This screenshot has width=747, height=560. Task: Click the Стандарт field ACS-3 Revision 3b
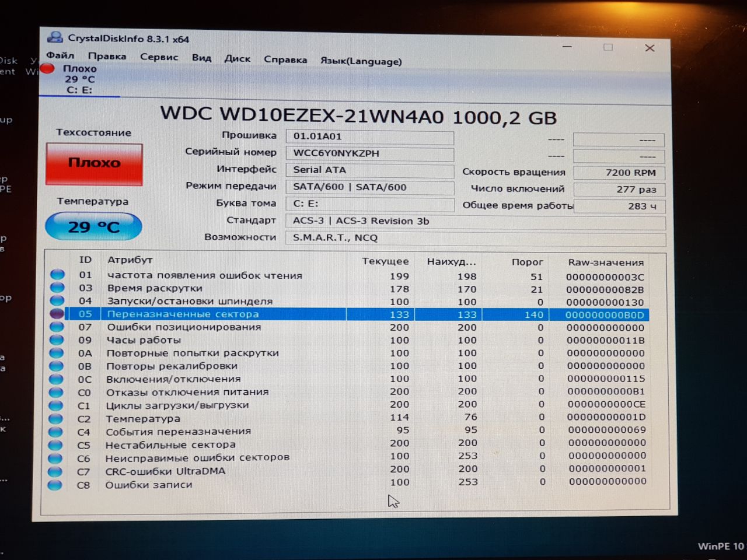475,222
